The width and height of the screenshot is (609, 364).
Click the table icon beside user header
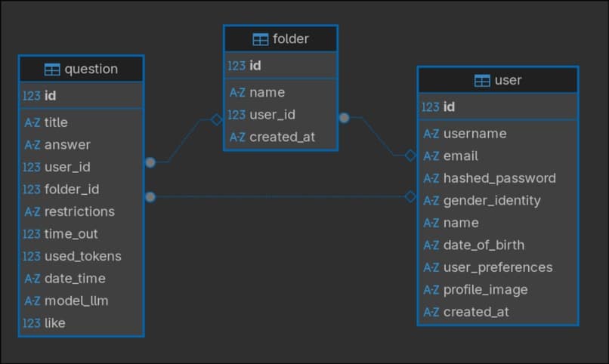pyautogui.click(x=482, y=81)
